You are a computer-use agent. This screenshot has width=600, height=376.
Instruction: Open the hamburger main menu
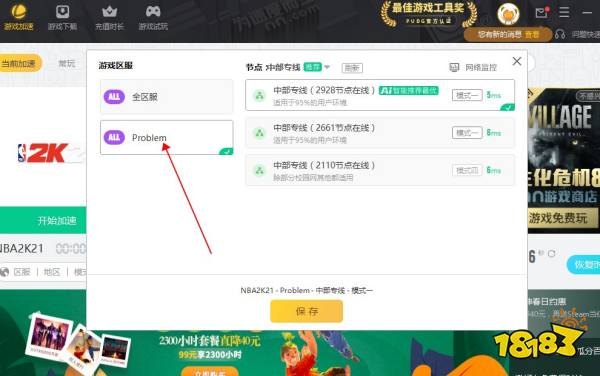click(x=564, y=12)
